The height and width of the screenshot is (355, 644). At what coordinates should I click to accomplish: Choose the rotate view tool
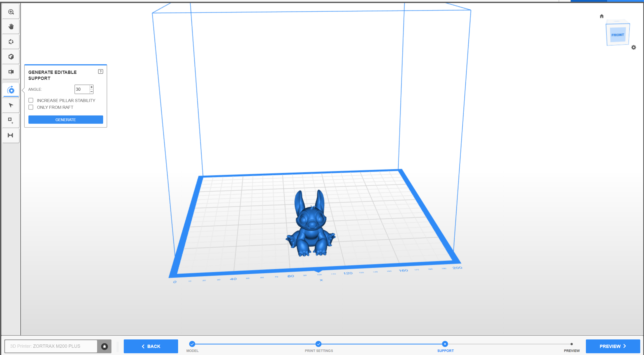11,42
